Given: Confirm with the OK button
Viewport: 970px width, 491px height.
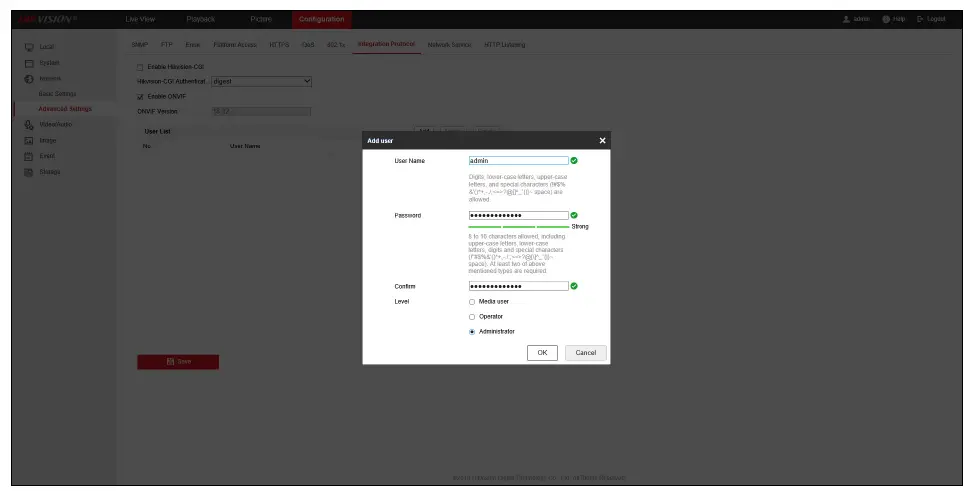Looking at the screenshot, I should [543, 353].
